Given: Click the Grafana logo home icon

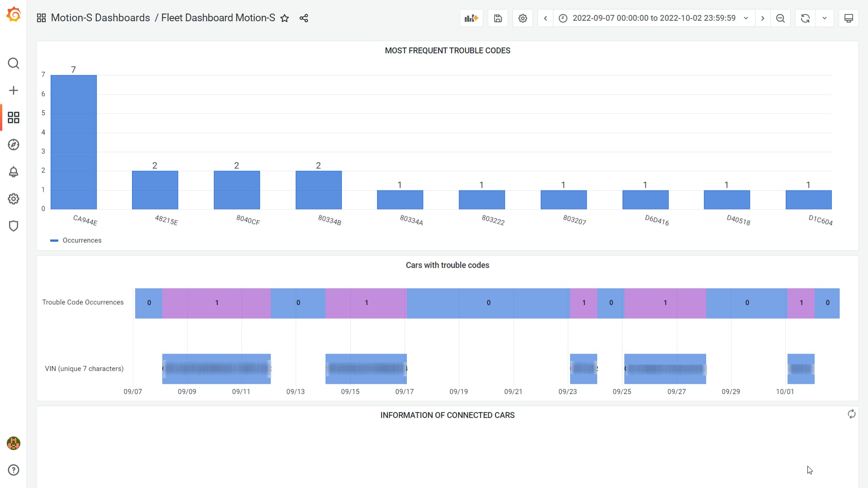Looking at the screenshot, I should [14, 14].
